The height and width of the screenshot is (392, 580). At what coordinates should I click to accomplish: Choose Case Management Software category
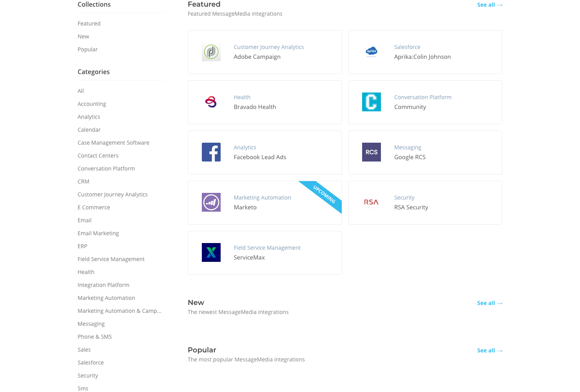click(113, 143)
